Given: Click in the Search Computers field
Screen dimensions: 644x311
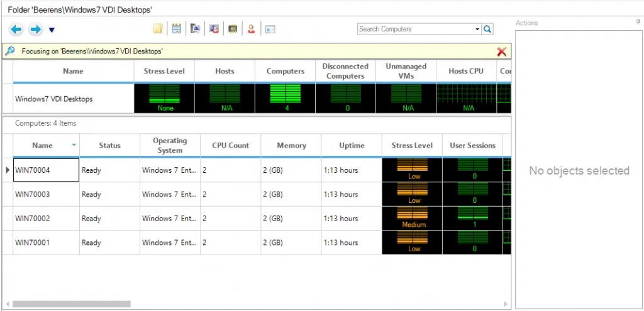Looking at the screenshot, I should click(x=415, y=29).
